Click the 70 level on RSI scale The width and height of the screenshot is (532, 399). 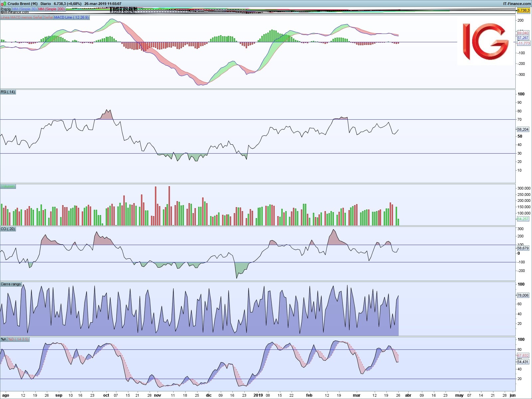point(520,119)
